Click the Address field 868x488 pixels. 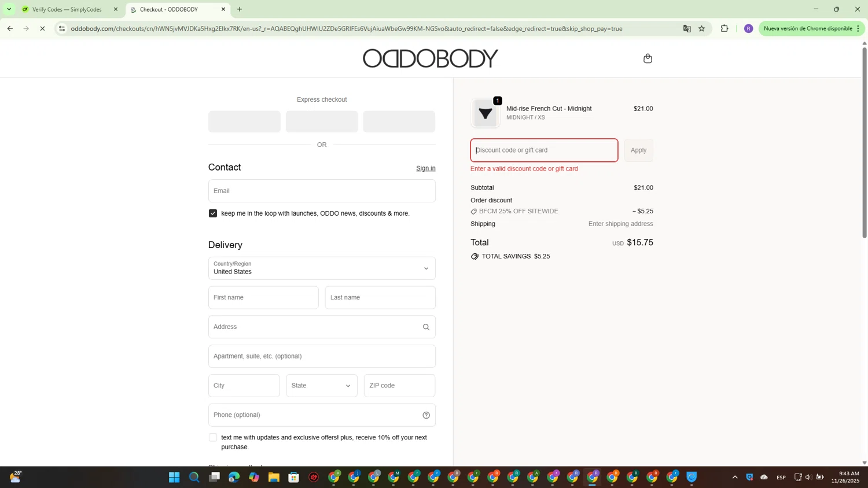[322, 327]
